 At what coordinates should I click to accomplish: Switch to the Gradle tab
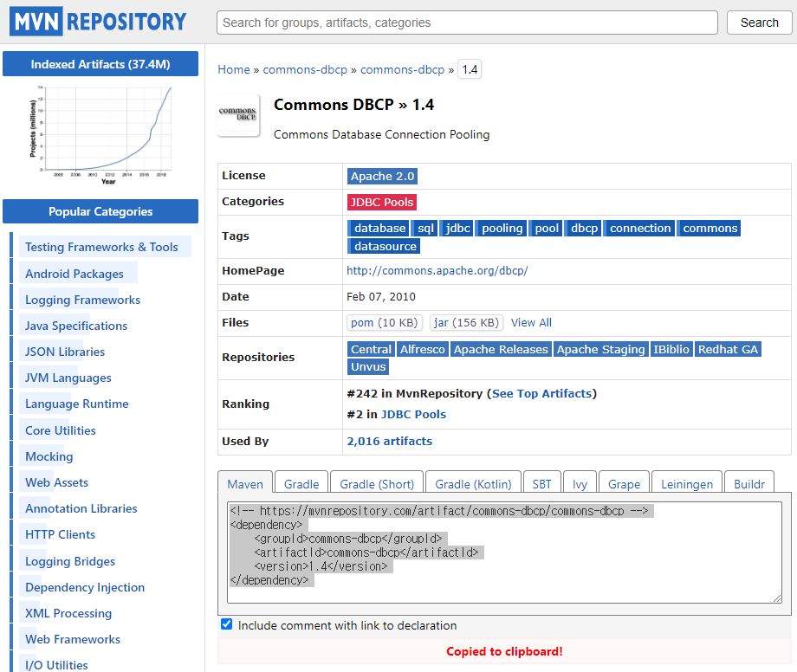[301, 483]
